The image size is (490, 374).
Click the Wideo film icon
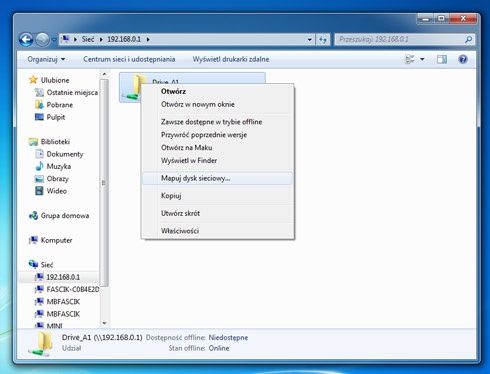click(x=39, y=191)
